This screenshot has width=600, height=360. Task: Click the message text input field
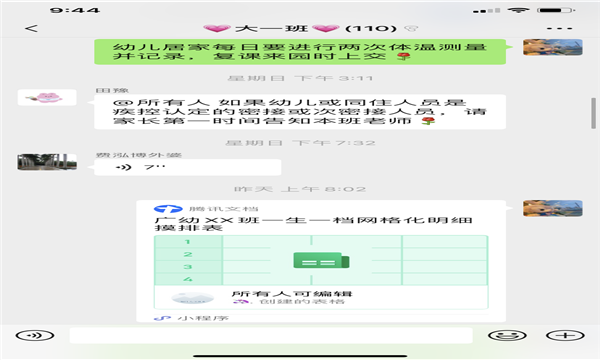coord(271,336)
